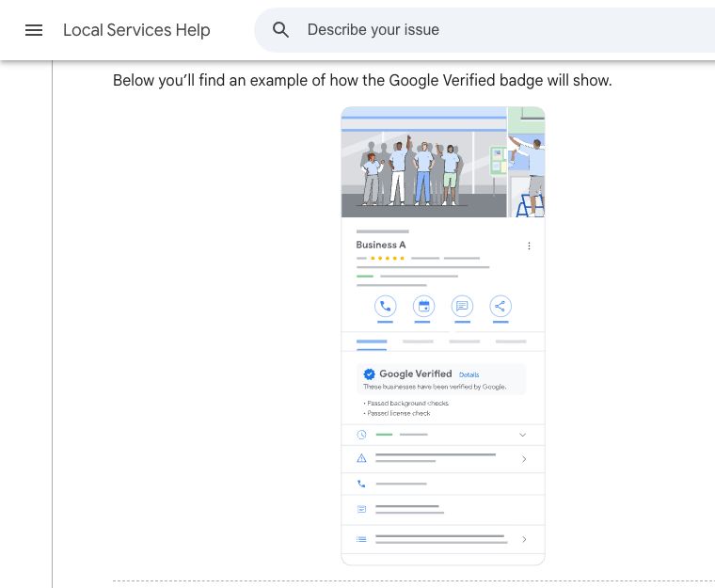Click the five-star rating in example
Image resolution: width=715 pixels, height=588 pixels.
(x=388, y=258)
